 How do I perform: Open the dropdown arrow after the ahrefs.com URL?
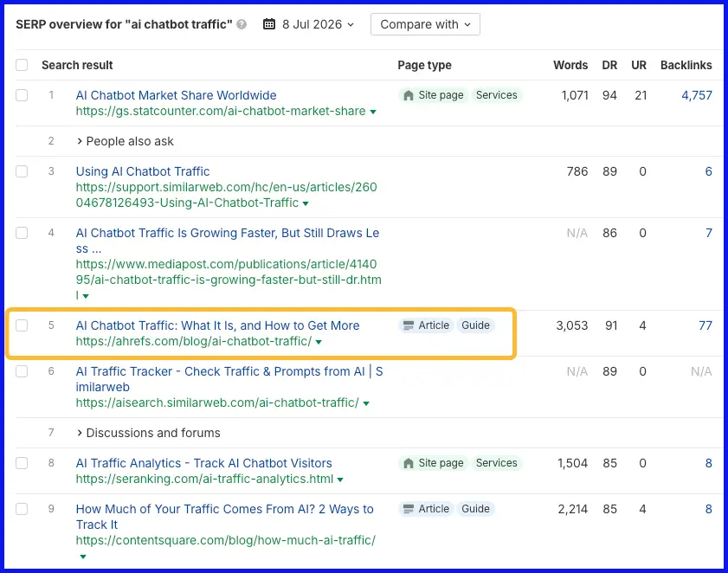click(x=319, y=342)
